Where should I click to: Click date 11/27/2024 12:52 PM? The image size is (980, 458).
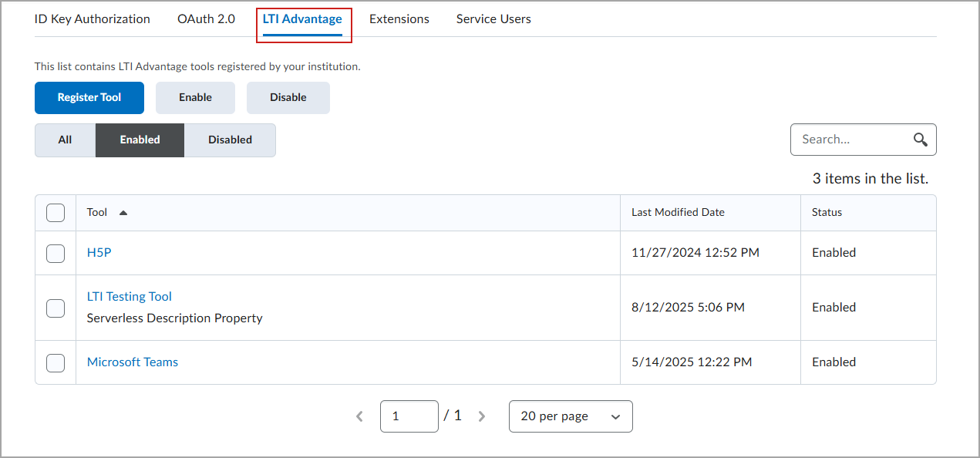click(695, 253)
